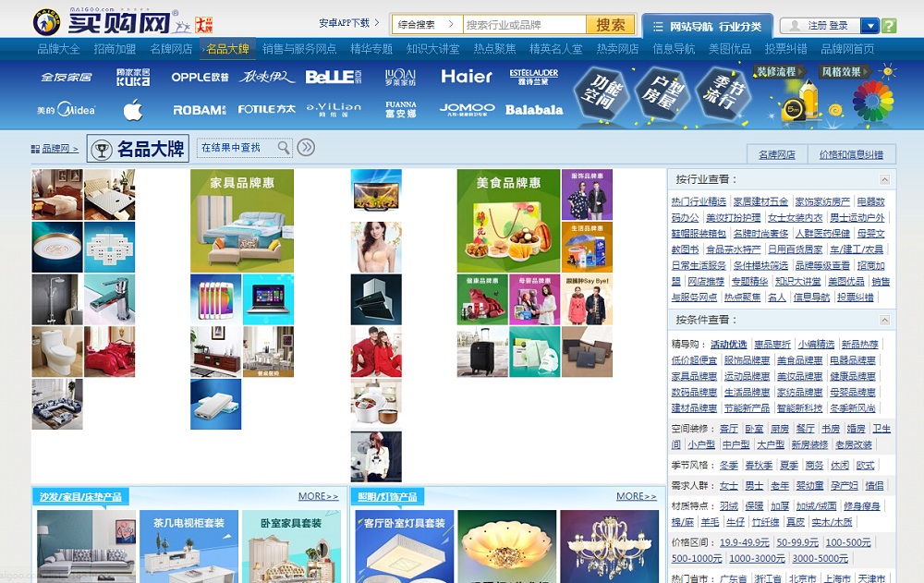Click the orange 搜索 button

610,25
